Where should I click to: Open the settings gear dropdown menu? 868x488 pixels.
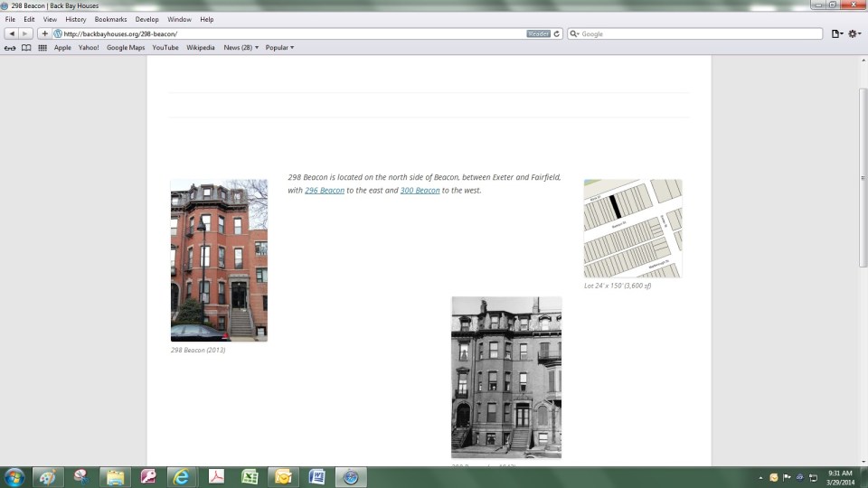click(x=854, y=33)
